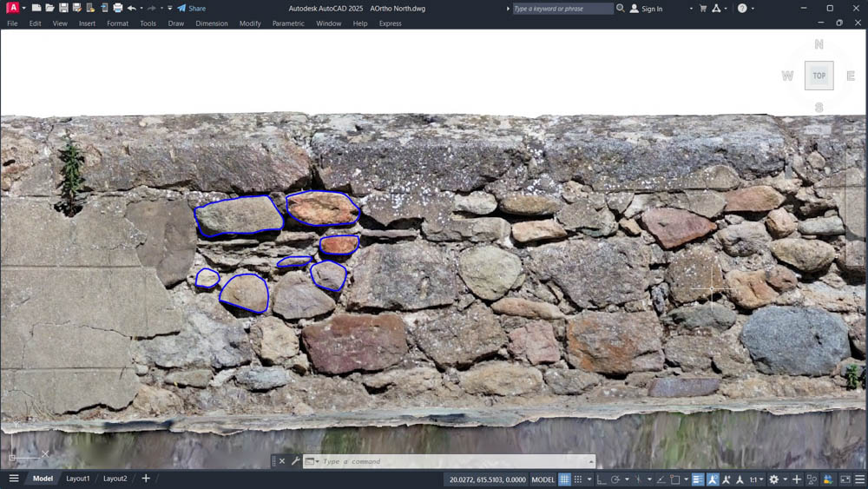Toggle drawing grid display
This screenshot has height=489, width=868.
[565, 479]
